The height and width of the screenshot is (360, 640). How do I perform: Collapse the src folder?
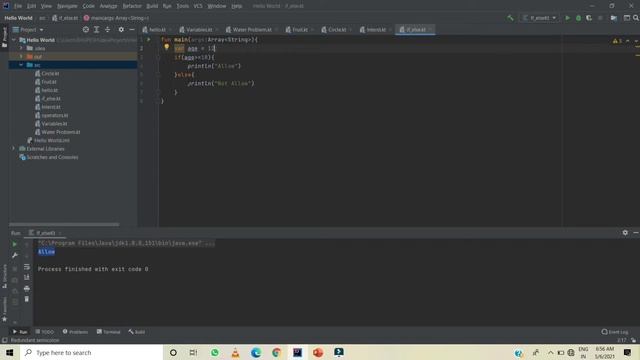click(x=21, y=65)
